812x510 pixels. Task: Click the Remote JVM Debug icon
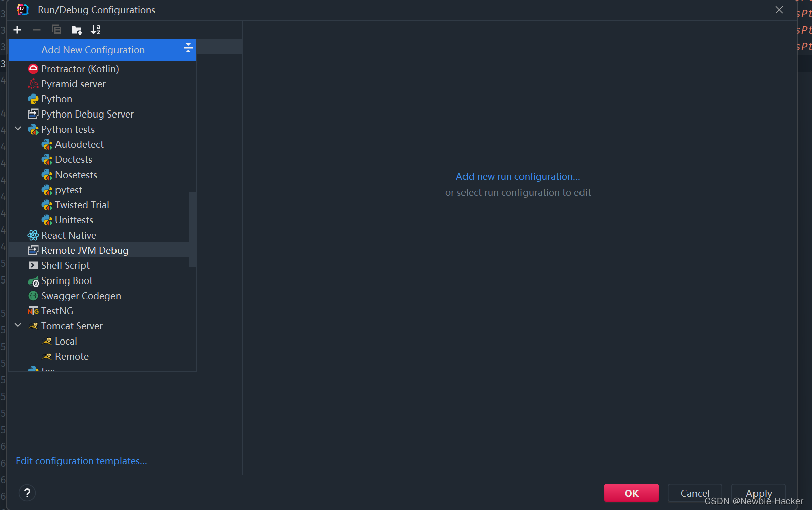(33, 250)
